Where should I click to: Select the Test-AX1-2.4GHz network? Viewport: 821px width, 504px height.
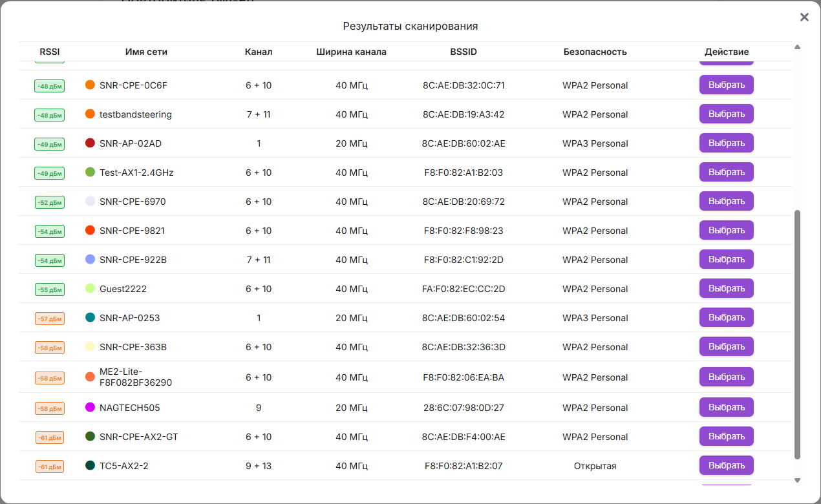pos(726,172)
